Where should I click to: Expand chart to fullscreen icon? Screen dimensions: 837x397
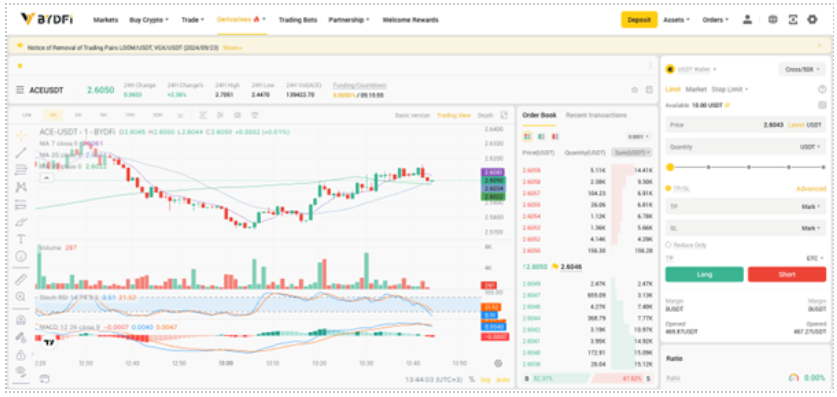pos(504,115)
